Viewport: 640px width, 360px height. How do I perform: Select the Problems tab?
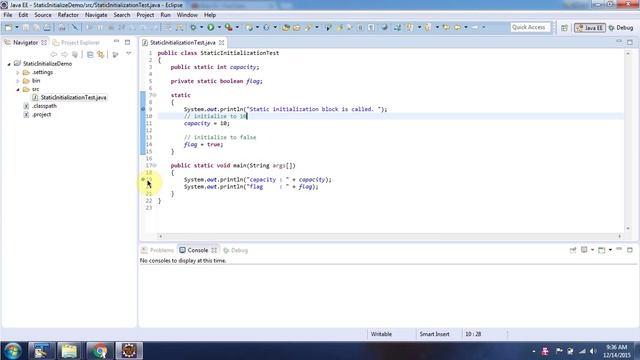pos(158,250)
